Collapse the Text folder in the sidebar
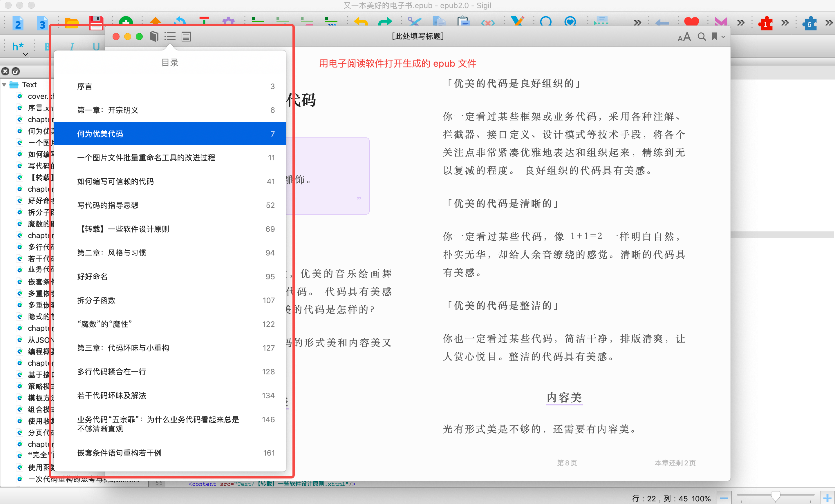This screenshot has width=835, height=504. [4, 84]
